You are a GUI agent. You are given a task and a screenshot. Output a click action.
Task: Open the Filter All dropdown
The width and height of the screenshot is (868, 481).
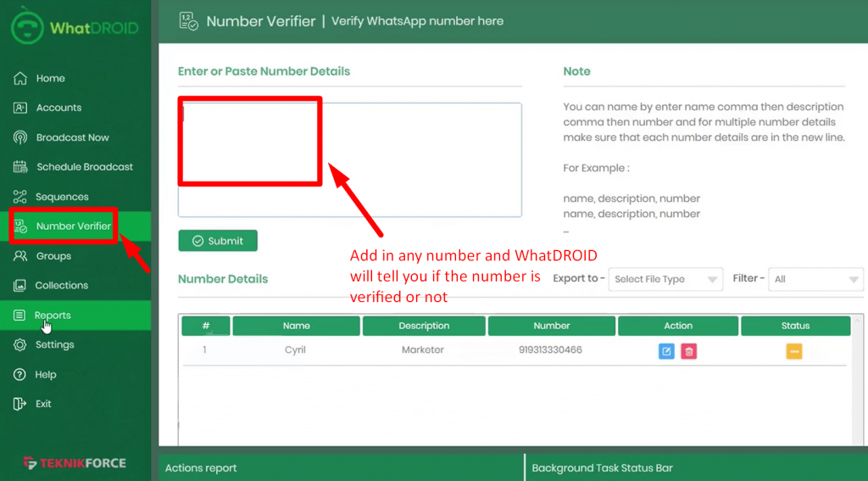pos(815,279)
